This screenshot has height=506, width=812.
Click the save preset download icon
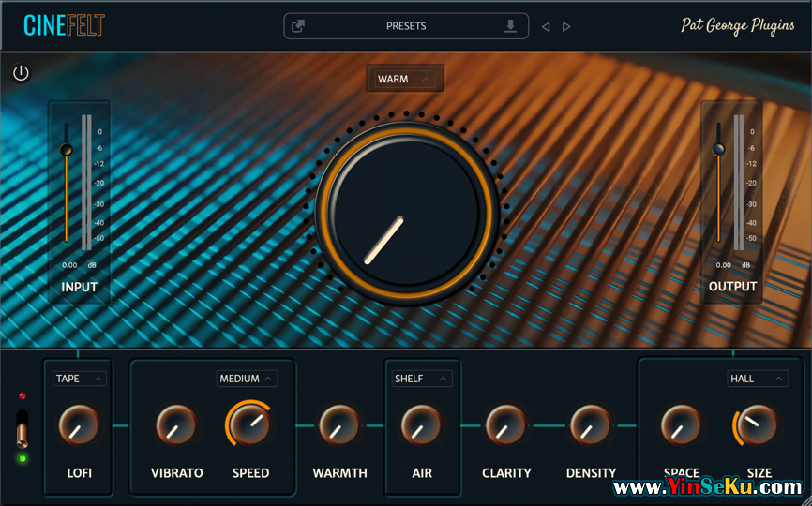click(x=510, y=26)
